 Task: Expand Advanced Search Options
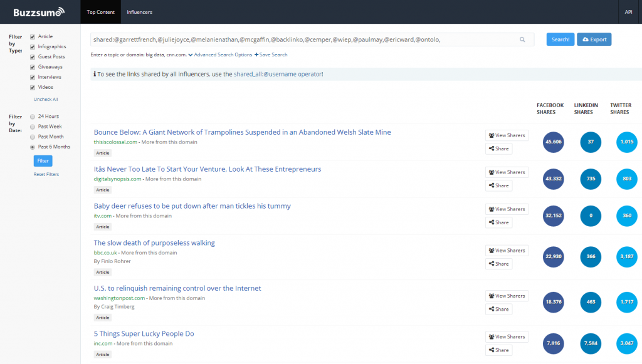[219, 55]
